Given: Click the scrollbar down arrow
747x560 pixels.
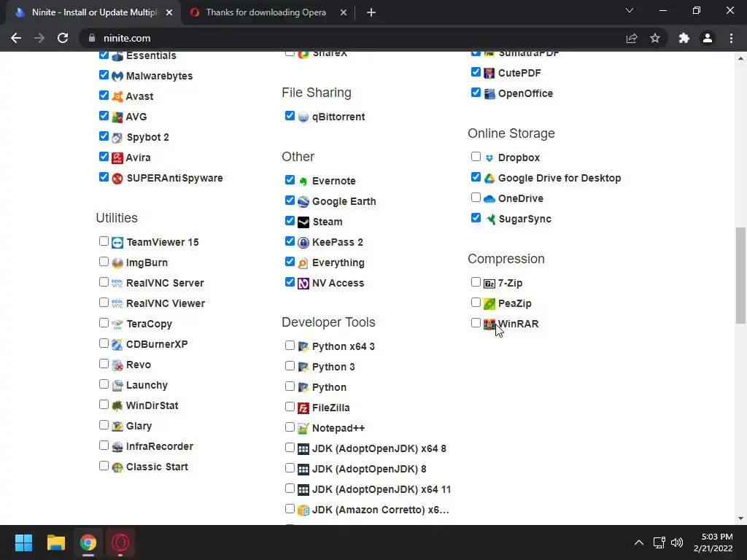Looking at the screenshot, I should [x=740, y=518].
